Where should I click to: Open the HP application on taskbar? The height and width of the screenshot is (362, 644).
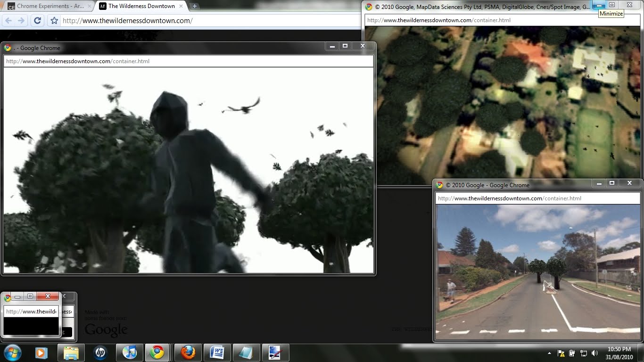pyautogui.click(x=100, y=353)
